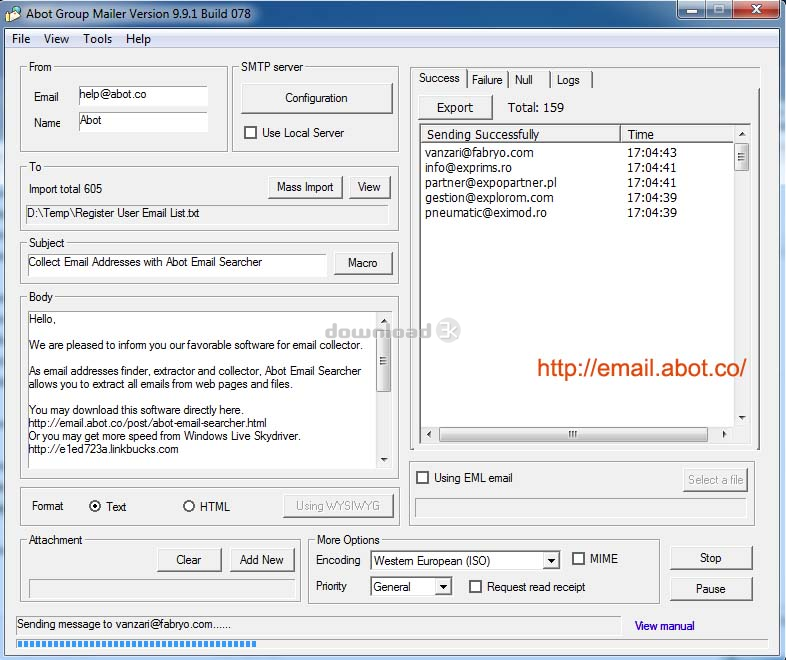Click the Body scrollbar down arrow

coord(383,460)
